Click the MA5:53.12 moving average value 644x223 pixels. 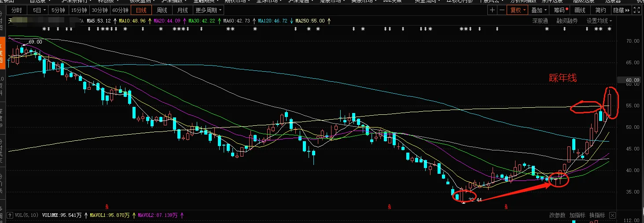point(99,21)
